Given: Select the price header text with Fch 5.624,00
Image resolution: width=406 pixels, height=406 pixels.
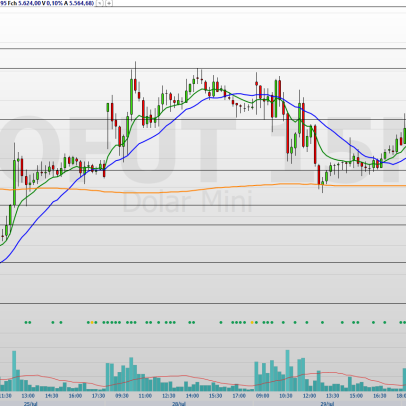Looking at the screenshot, I should [47, 3].
